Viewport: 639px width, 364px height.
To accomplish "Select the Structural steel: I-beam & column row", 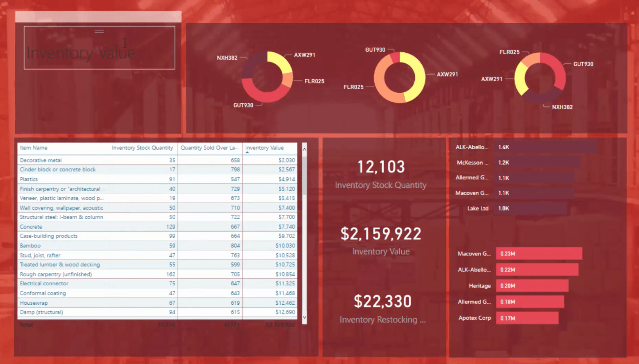I will coord(157,217).
